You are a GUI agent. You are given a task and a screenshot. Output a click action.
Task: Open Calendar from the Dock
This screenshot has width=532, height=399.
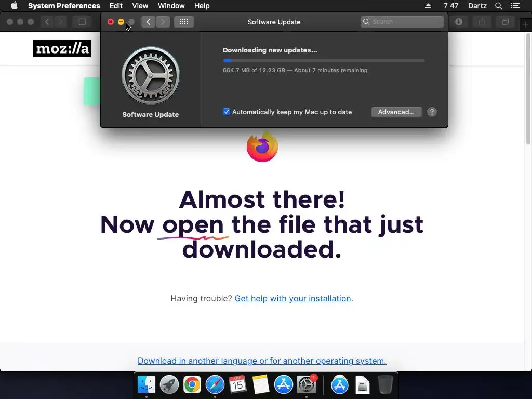(x=238, y=385)
